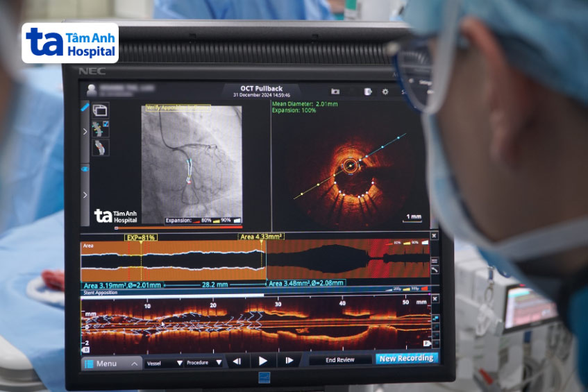Expand Menu chevron arrow
The width and height of the screenshot is (588, 392).
click(x=134, y=364)
